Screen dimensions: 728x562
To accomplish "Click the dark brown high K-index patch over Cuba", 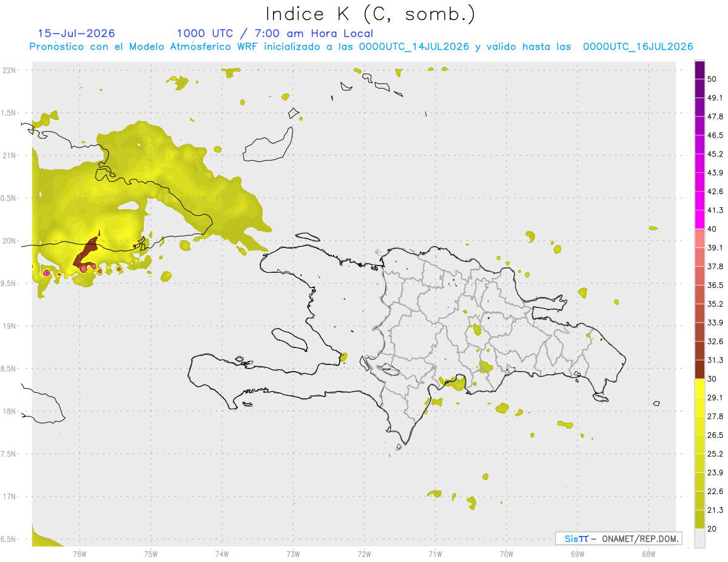I will [x=87, y=252].
